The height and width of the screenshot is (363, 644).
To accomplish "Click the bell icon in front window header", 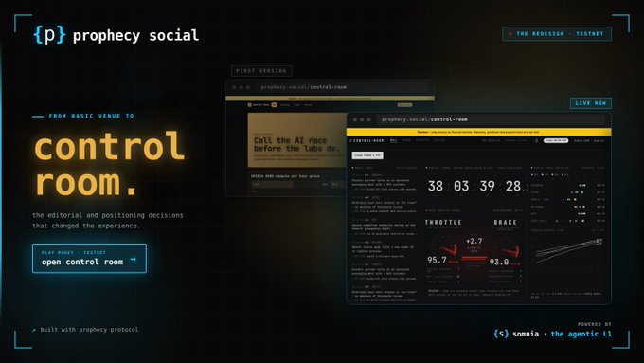I will pyautogui.click(x=536, y=140).
